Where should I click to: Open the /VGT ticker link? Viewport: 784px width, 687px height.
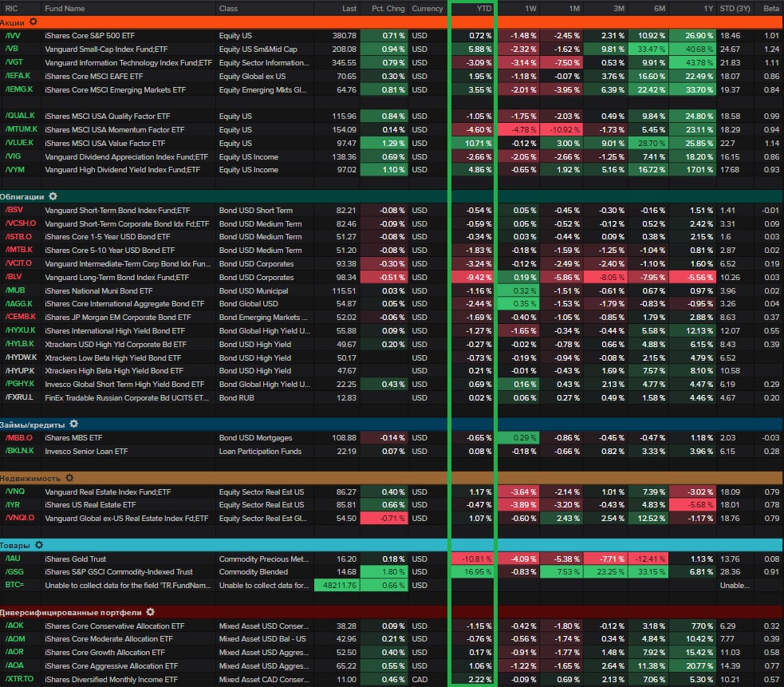(x=14, y=62)
